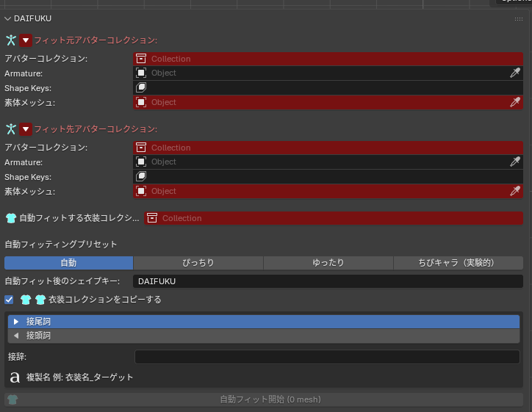Click into the 接辞 text field
The width and height of the screenshot is (532, 412).
(327, 357)
